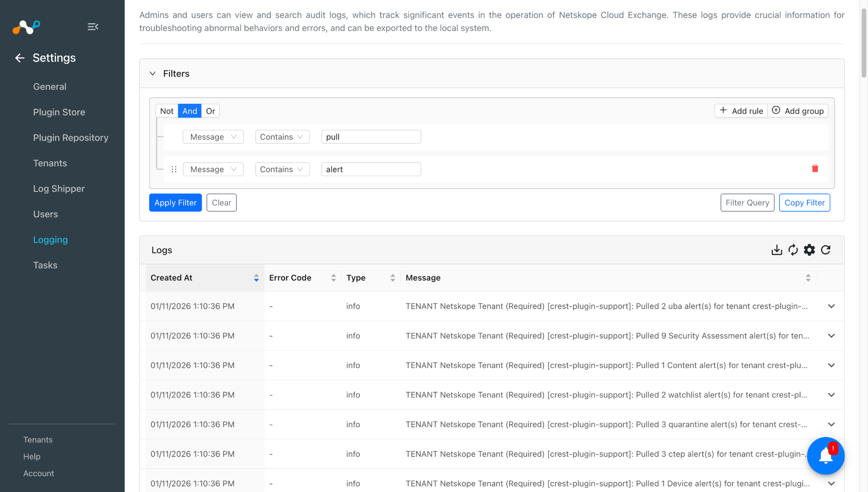This screenshot has height=492, width=868.
Task: Open Message field dropdown for pull rule
Action: click(x=213, y=137)
